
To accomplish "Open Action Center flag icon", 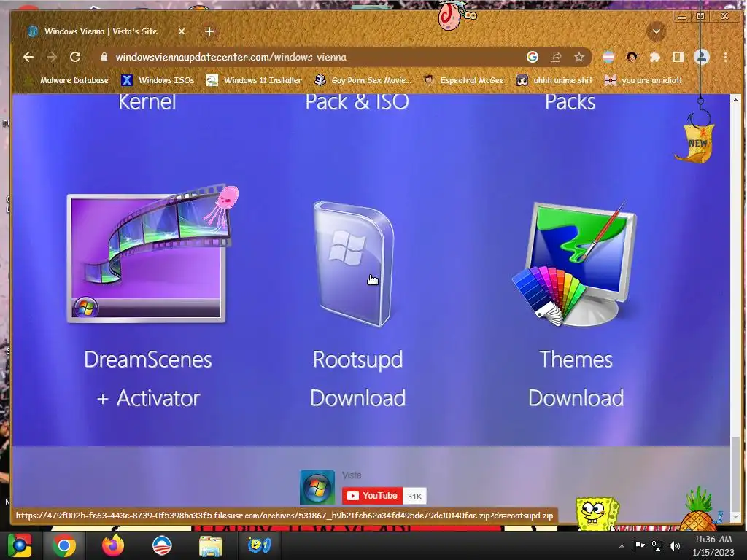I will [x=639, y=546].
